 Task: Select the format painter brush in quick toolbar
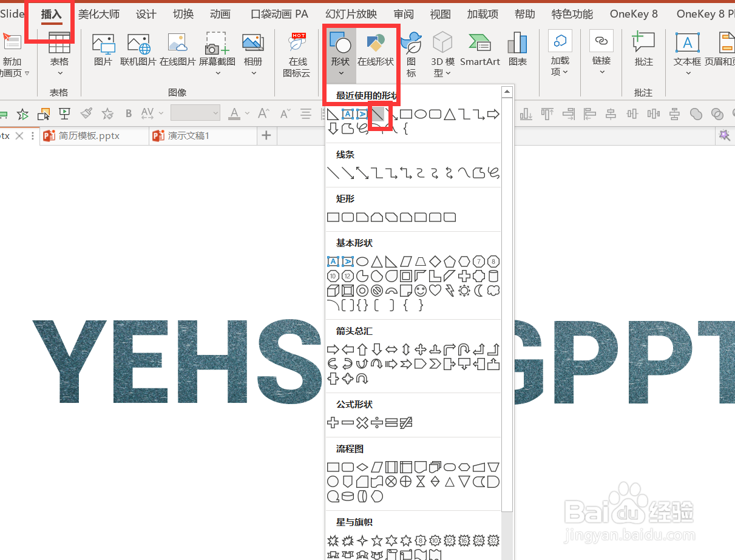87,113
